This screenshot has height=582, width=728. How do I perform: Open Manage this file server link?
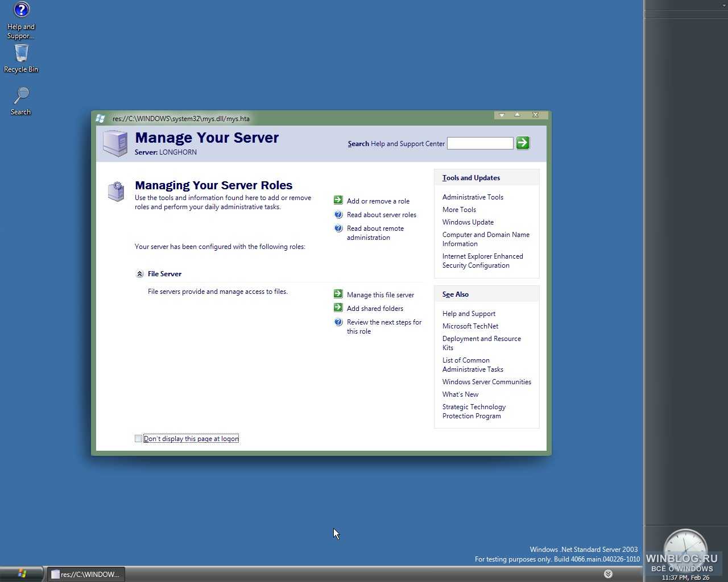(380, 295)
